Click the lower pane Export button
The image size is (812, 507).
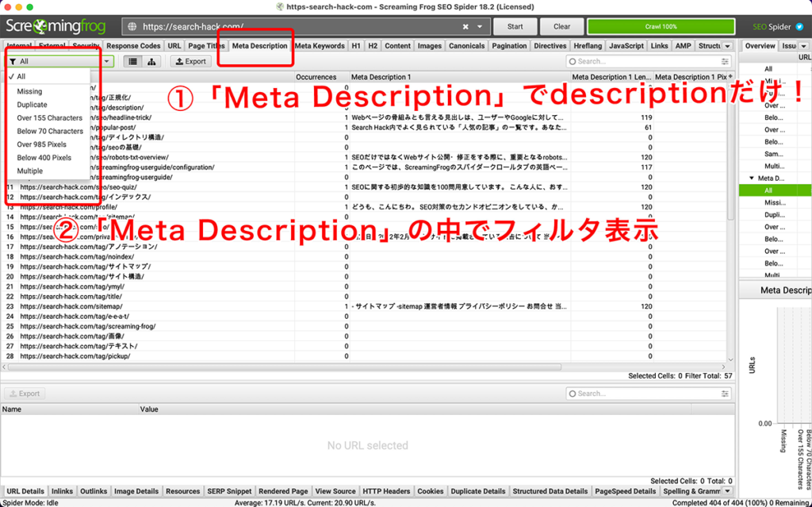point(25,394)
